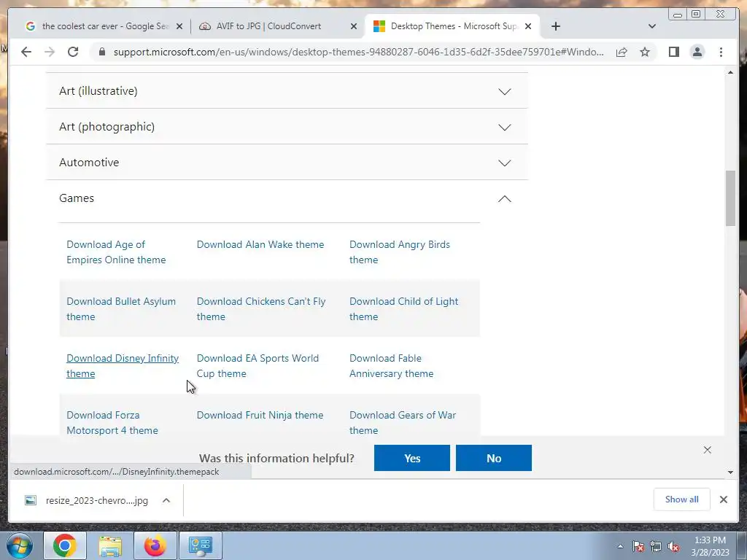This screenshot has height=560, width=747.
Task: Click the scrollbar down arrow
Action: coord(730,472)
